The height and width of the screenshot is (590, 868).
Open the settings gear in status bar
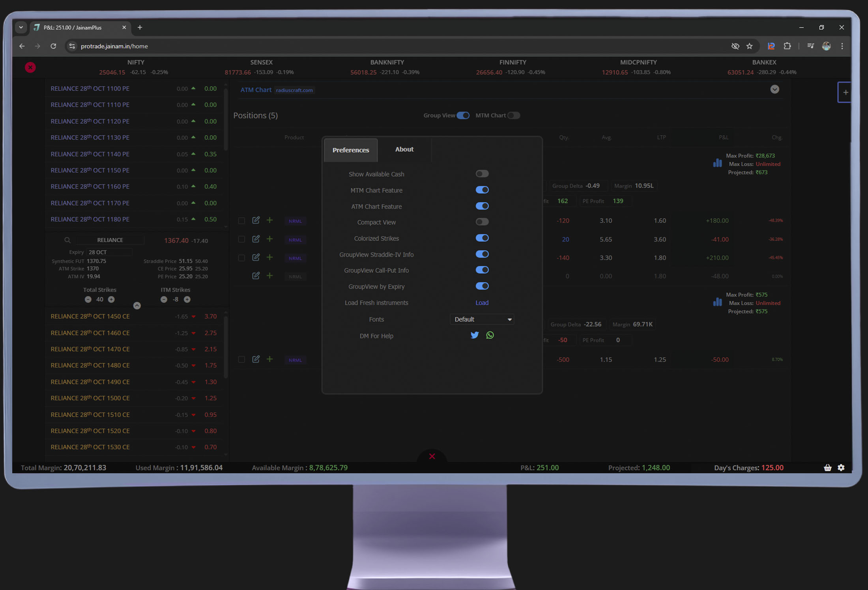coord(841,468)
